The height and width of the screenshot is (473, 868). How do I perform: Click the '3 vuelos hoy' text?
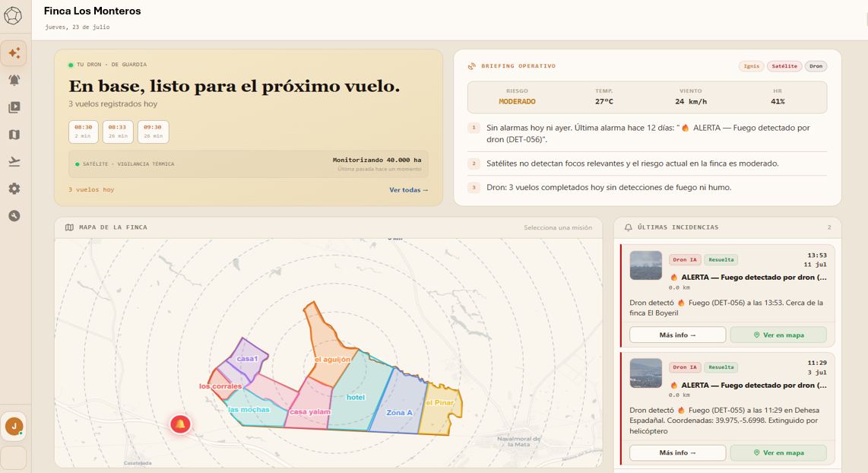click(x=91, y=189)
